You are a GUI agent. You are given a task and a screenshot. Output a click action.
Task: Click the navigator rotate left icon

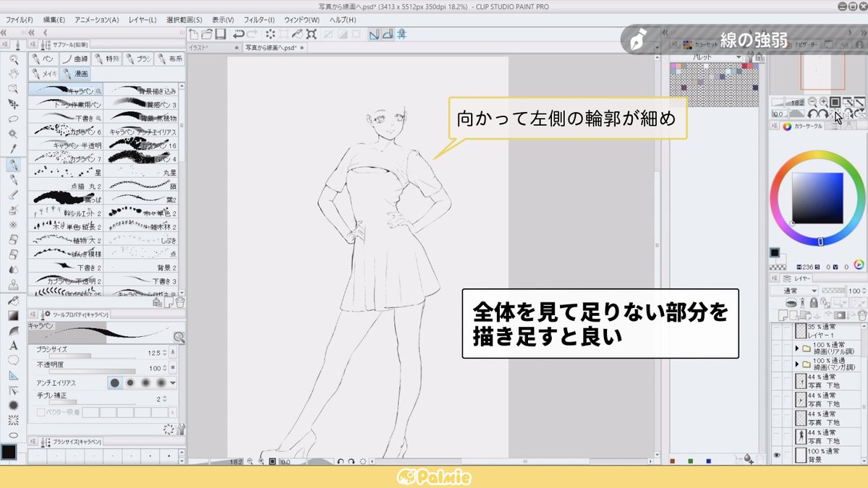pyautogui.click(x=812, y=114)
